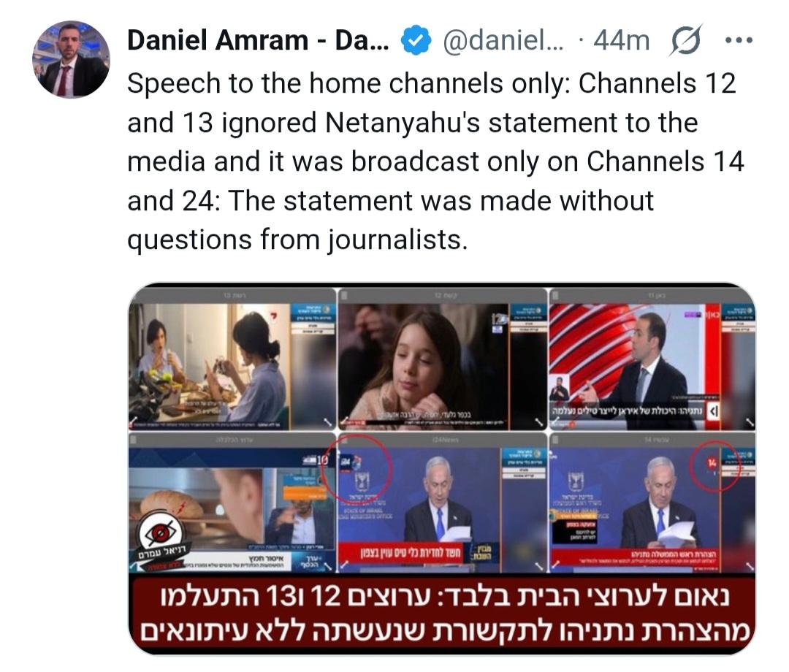Viewport: 789px width, 672px height.
Task: Open the tweet text about Channels 12 and 13
Action: 435,161
